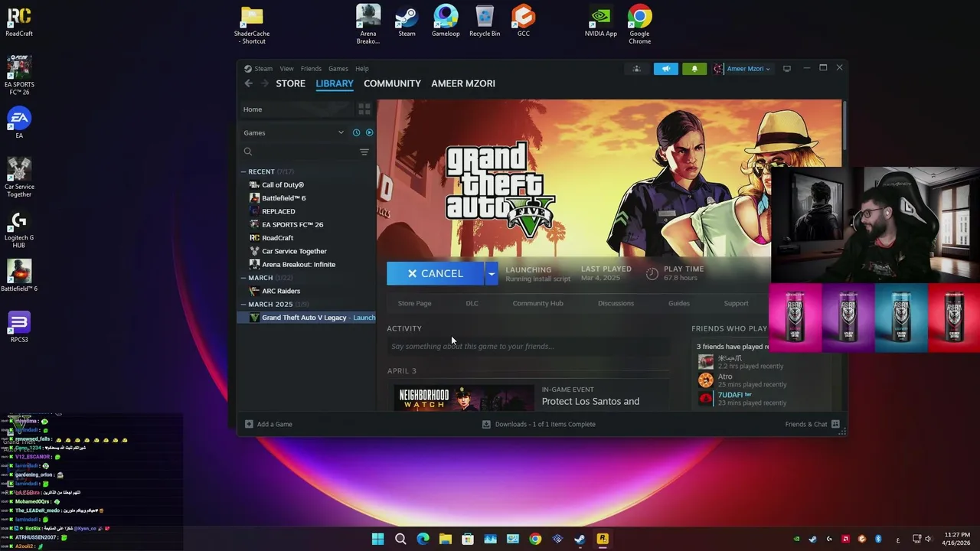
Task: Select Arena Breakout: Infinite in library
Action: [299, 264]
